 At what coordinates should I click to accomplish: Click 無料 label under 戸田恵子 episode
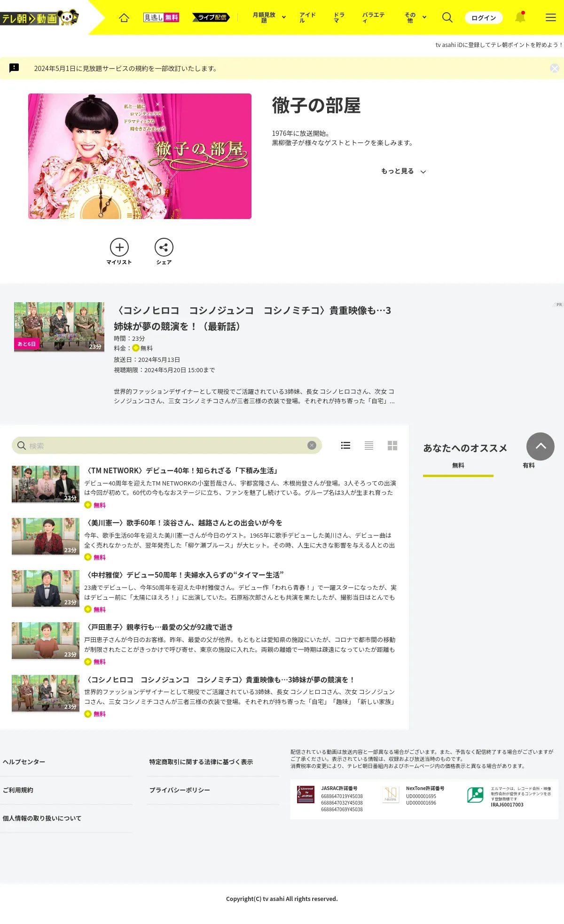(x=100, y=662)
